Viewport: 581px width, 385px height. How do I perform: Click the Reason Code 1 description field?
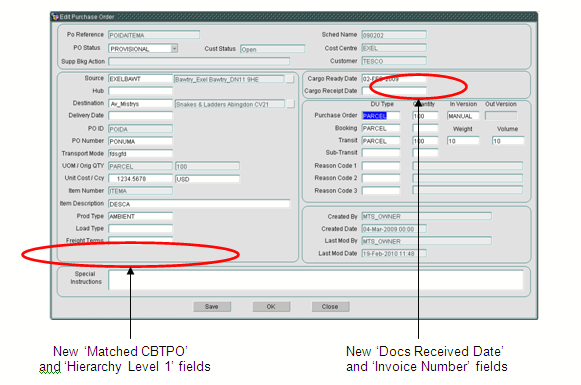point(468,166)
